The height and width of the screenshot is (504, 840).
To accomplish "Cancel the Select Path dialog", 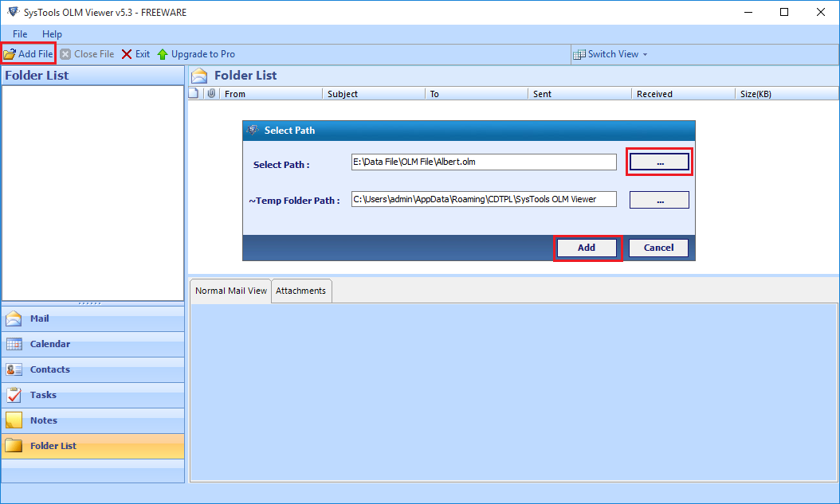I will pyautogui.click(x=658, y=248).
